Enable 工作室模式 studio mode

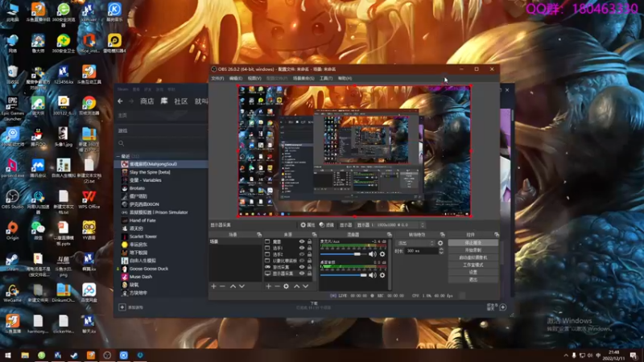click(473, 265)
